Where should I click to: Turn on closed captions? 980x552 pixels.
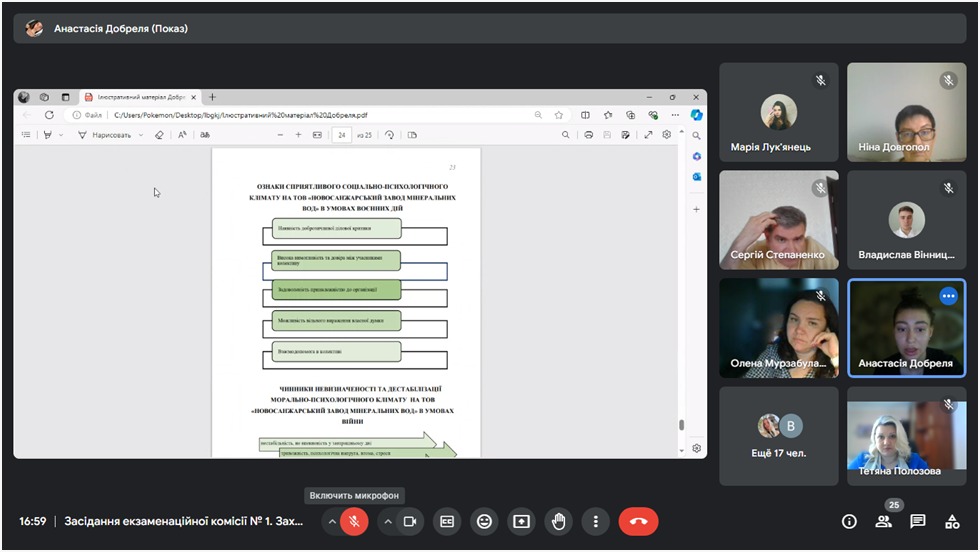pyautogui.click(x=448, y=521)
